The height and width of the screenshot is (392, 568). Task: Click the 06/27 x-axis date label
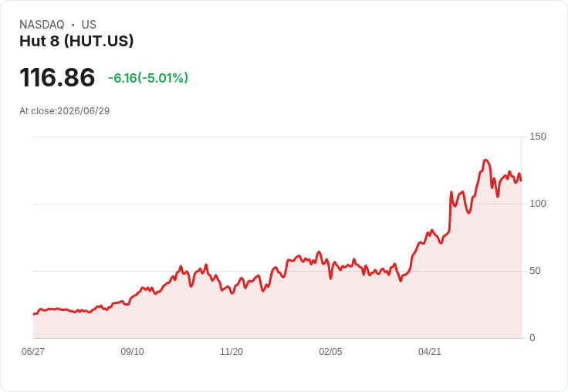coord(33,352)
